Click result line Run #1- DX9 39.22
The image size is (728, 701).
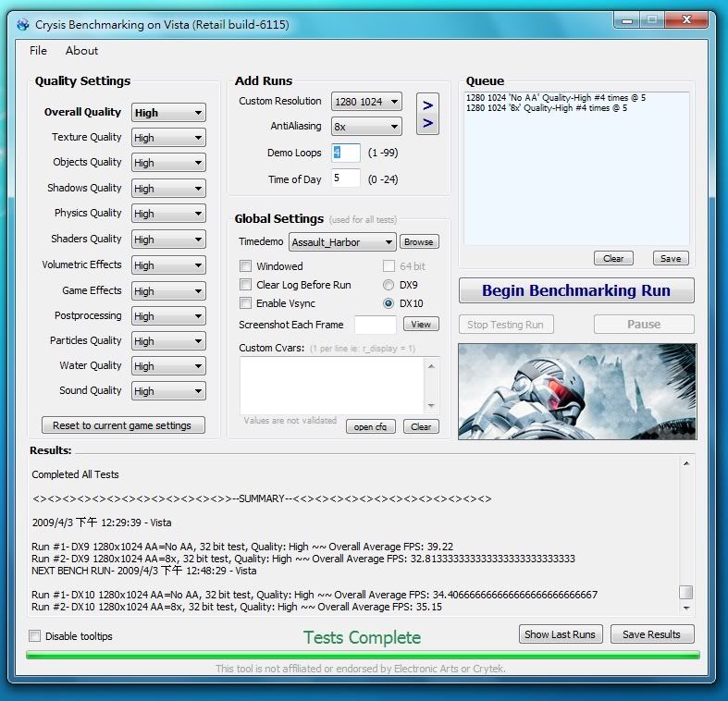(242, 547)
